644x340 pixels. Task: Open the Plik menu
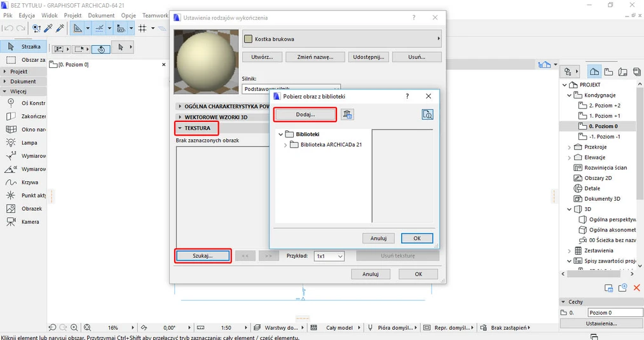coord(8,15)
